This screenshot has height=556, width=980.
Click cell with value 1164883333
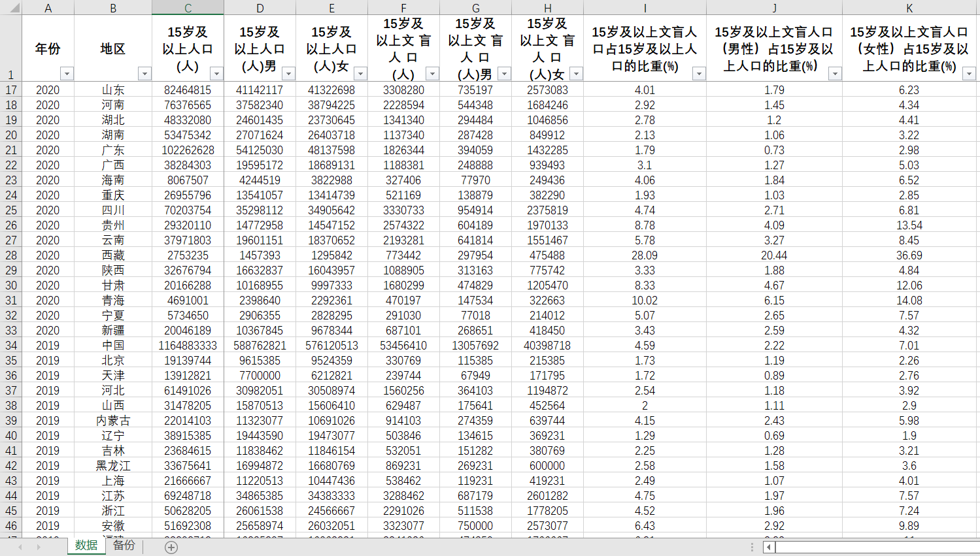[188, 346]
